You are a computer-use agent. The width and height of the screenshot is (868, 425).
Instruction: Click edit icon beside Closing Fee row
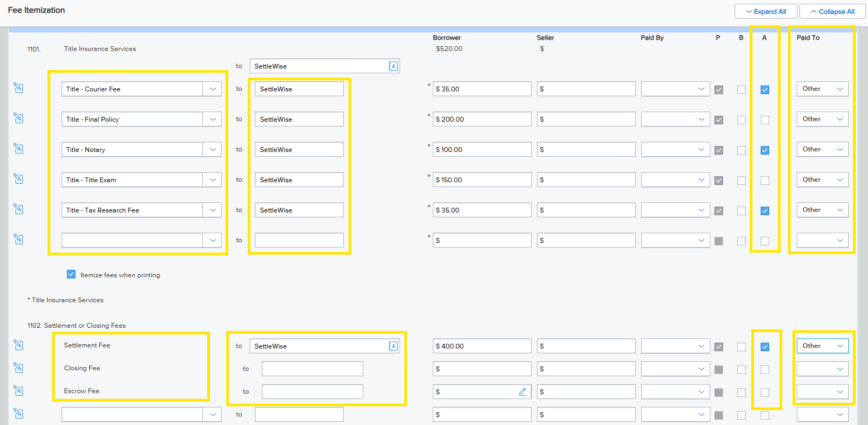tap(19, 368)
